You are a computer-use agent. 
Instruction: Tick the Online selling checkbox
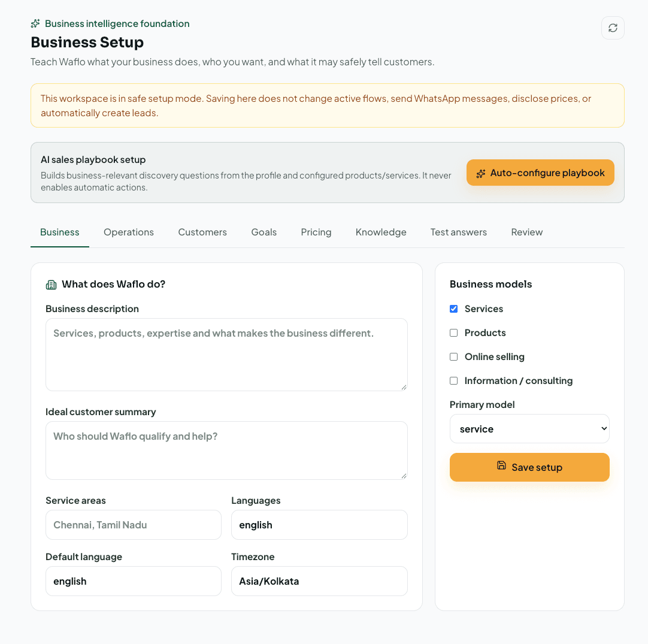(454, 356)
